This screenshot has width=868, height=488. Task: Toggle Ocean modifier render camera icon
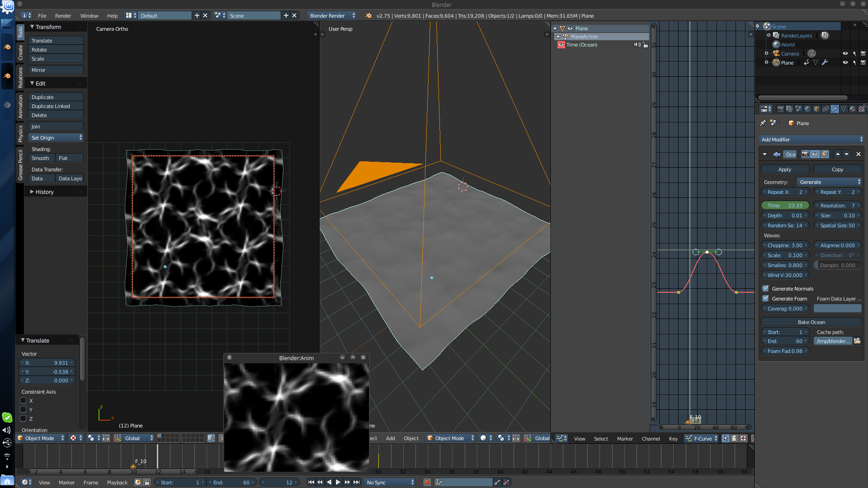(805, 155)
